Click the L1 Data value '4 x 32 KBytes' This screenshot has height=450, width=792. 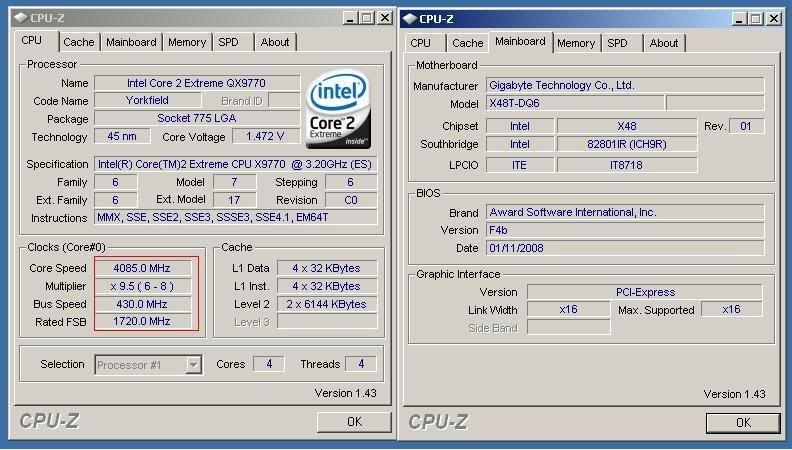pyautogui.click(x=327, y=268)
